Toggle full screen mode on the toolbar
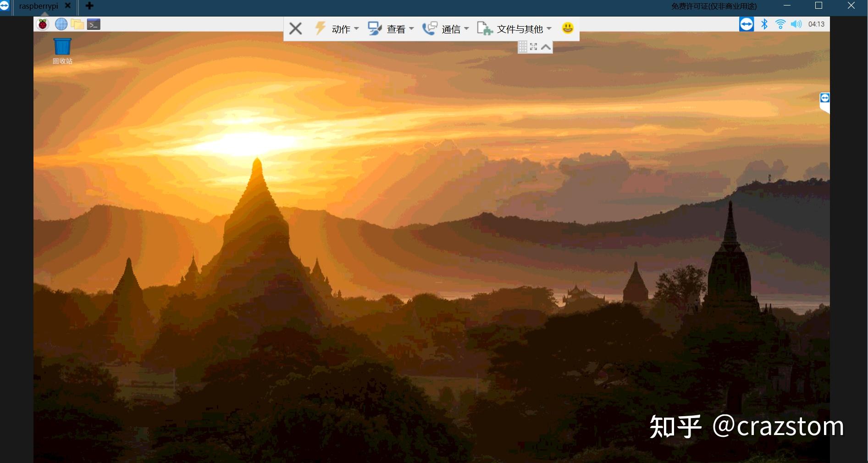868x463 pixels. click(x=533, y=47)
